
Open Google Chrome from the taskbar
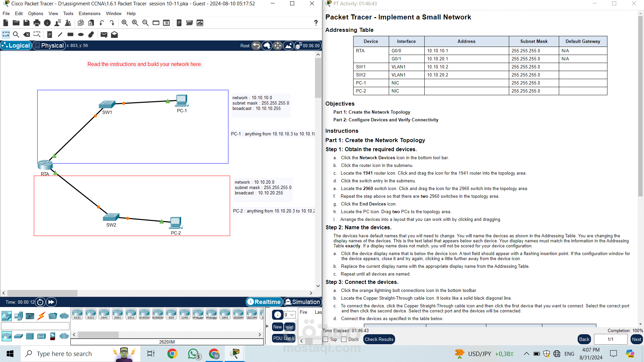pyautogui.click(x=172, y=353)
